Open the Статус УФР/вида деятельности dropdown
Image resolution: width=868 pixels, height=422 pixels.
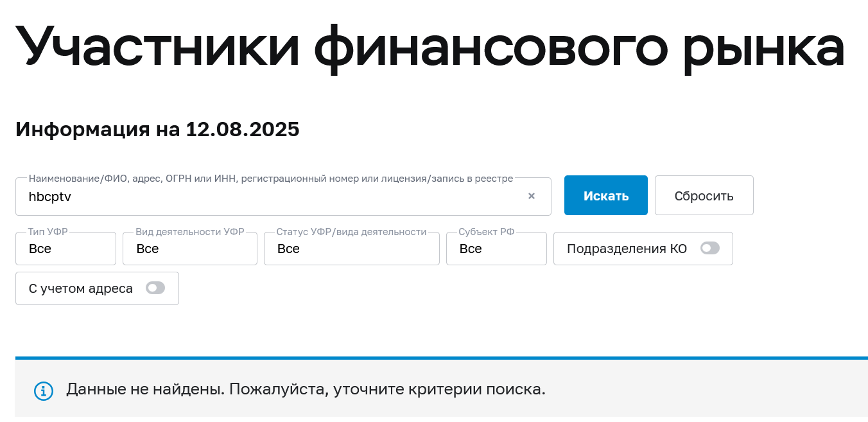pyautogui.click(x=351, y=249)
